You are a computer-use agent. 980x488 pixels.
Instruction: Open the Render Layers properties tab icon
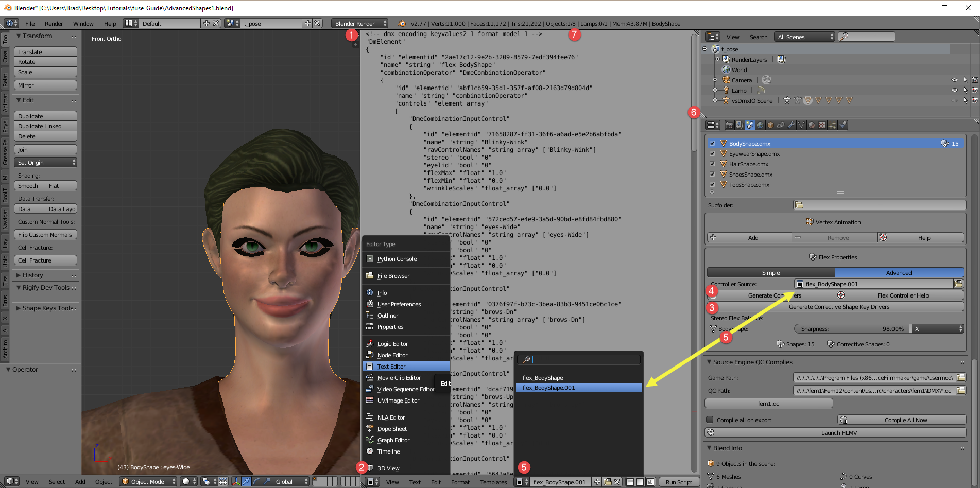tap(740, 125)
